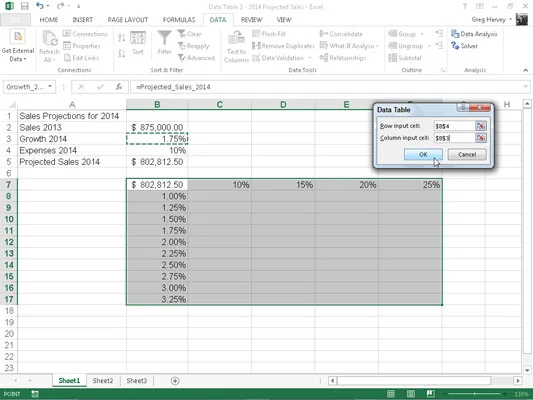Switch to Sheet2 tab
Image resolution: width=533 pixels, height=400 pixels.
click(x=103, y=381)
